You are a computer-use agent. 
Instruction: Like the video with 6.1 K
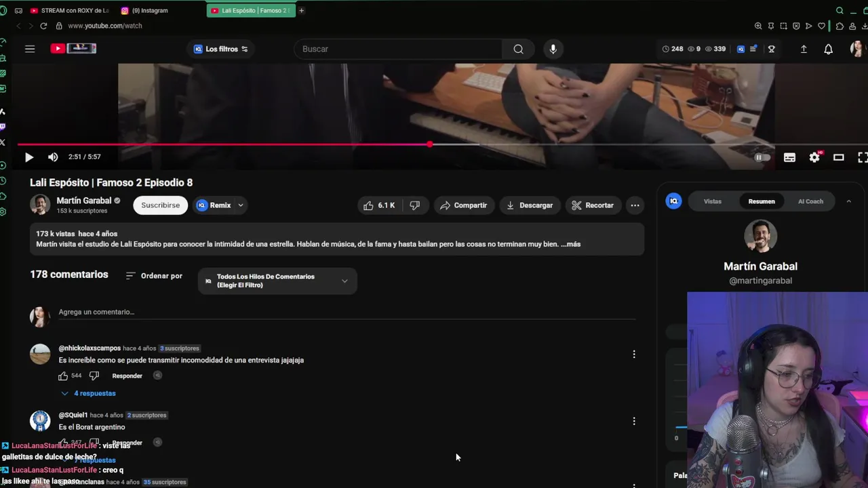380,205
